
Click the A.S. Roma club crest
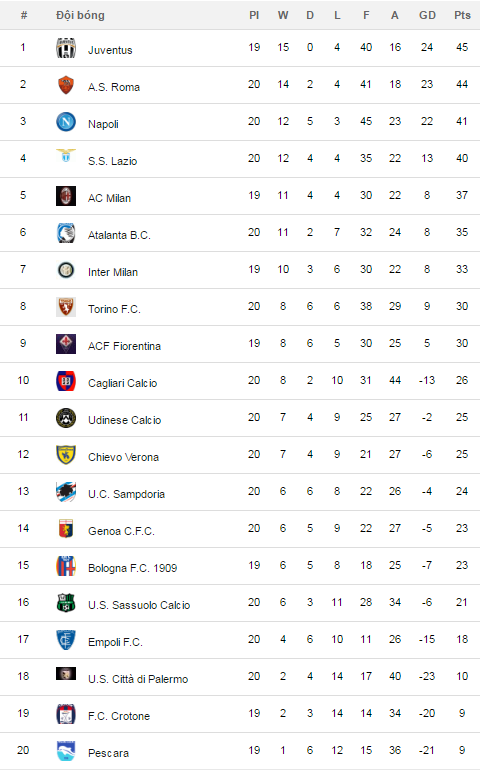coord(66,85)
